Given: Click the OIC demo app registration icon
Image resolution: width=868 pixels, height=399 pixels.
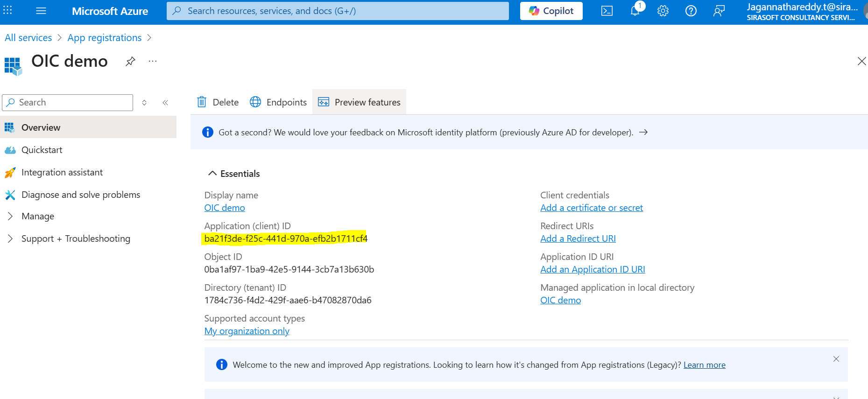Looking at the screenshot, I should 13,66.
